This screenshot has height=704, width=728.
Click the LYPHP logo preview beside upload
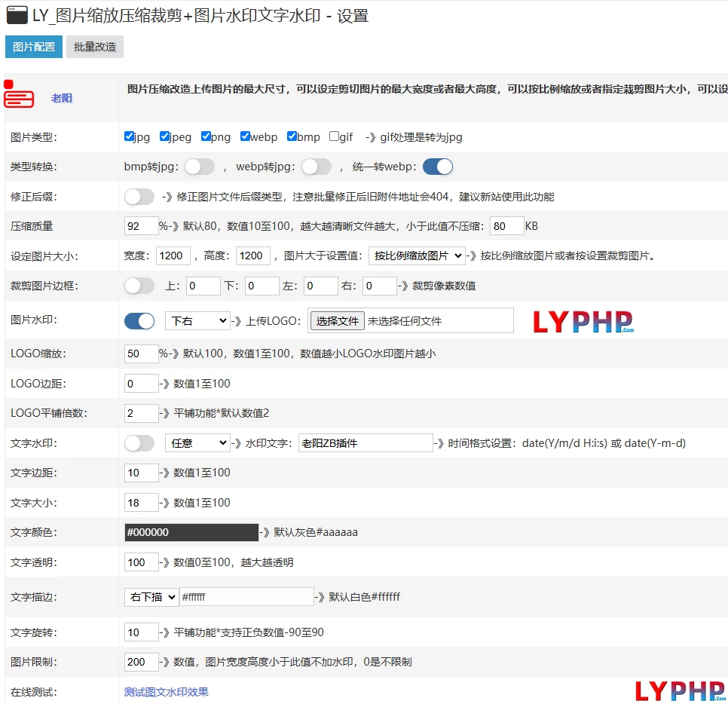pos(583,322)
